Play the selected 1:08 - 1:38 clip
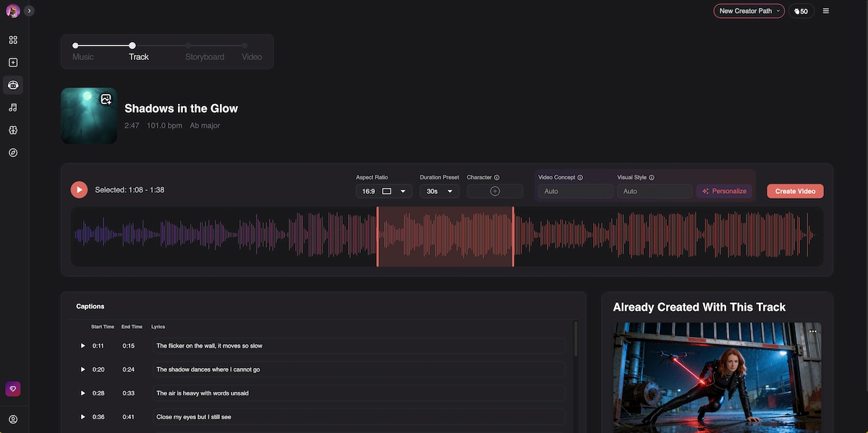This screenshot has width=868, height=433. [79, 190]
